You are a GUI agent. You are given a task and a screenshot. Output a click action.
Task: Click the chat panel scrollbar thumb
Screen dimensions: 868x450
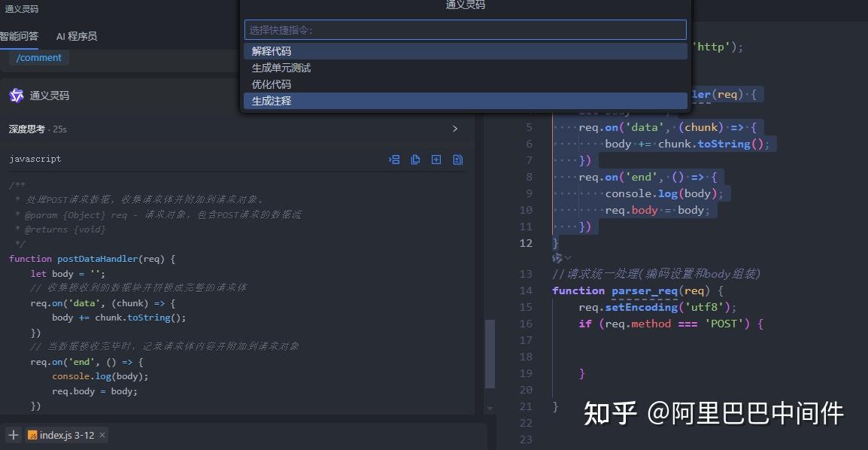490,354
